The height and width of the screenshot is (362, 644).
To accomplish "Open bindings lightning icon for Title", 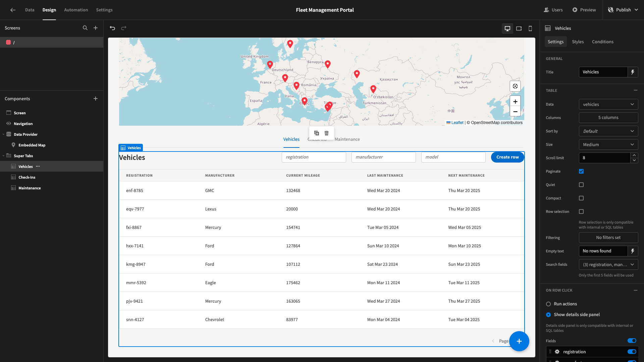I will coord(633,72).
